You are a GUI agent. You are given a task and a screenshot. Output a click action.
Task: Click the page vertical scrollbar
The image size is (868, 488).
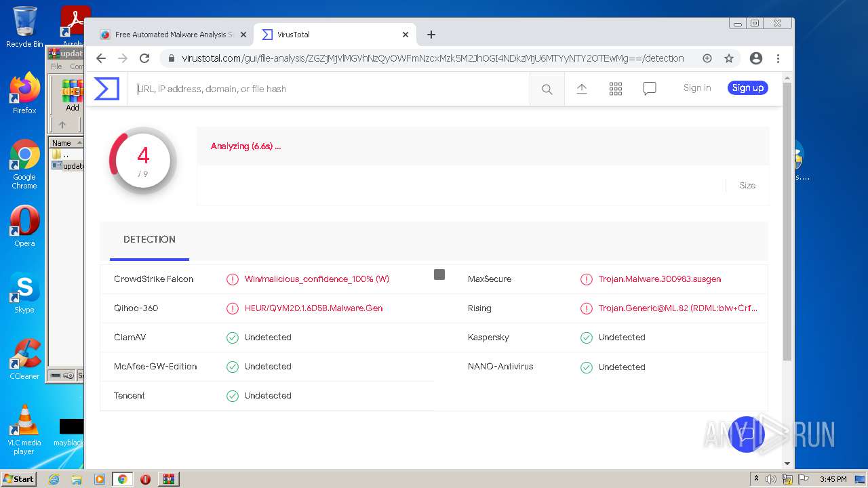coord(787,221)
